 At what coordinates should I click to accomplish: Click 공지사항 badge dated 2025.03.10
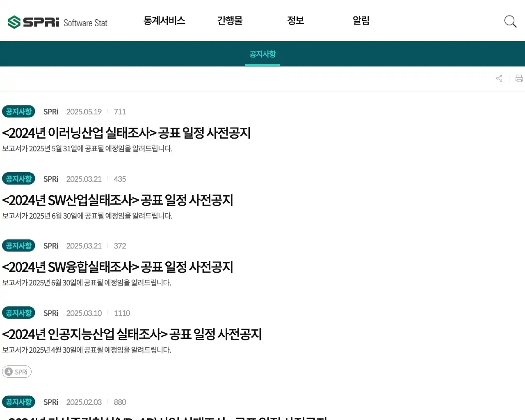pyautogui.click(x=18, y=313)
